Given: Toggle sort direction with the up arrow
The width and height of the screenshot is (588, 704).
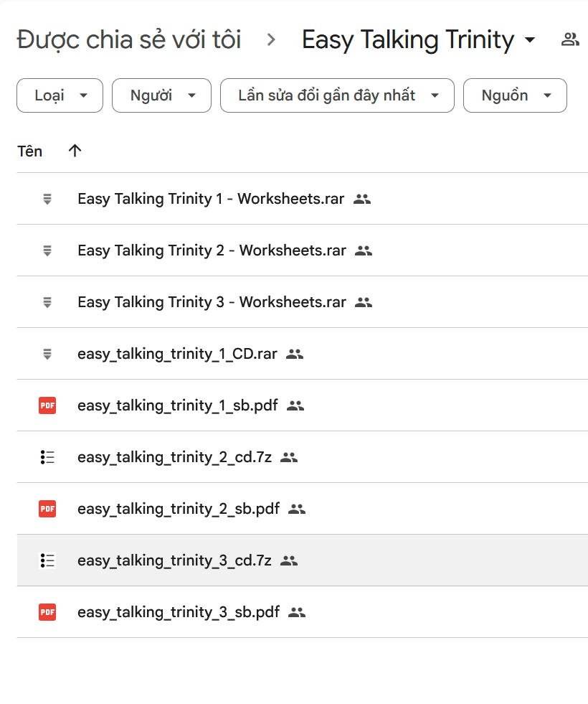Looking at the screenshot, I should 75,151.
